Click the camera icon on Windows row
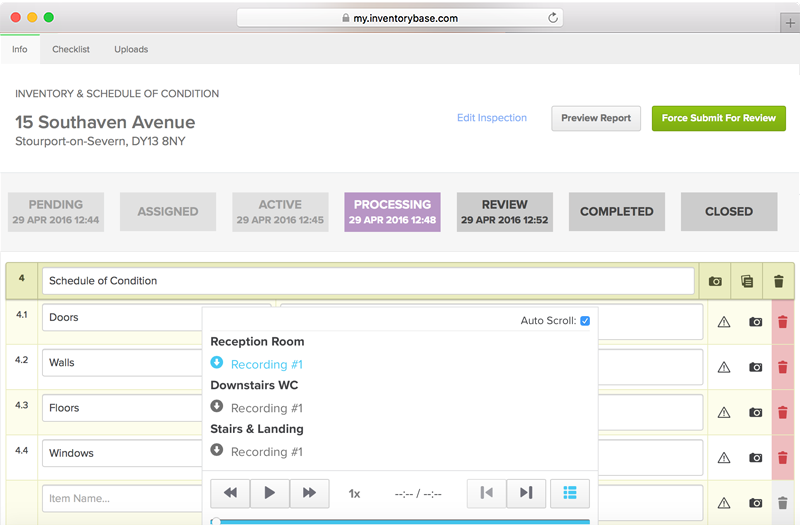 756,458
